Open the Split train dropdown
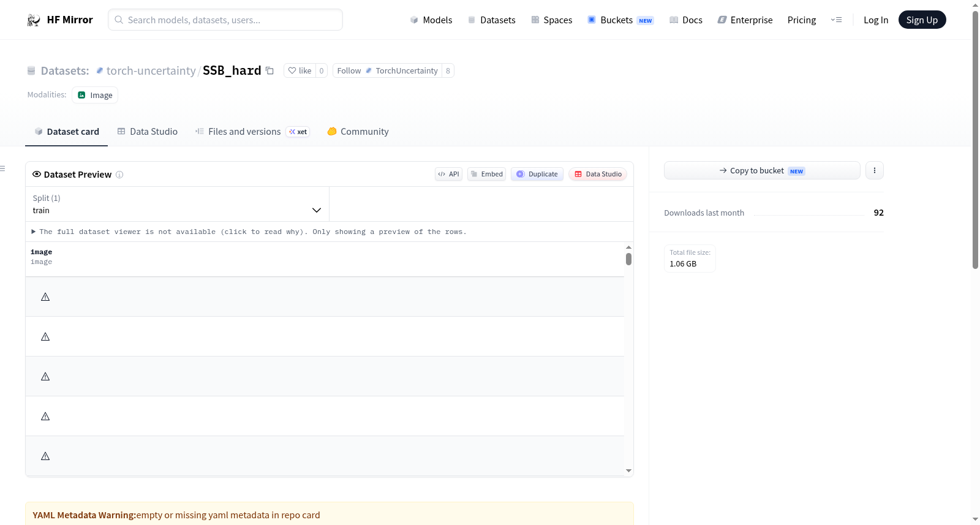Image resolution: width=980 pixels, height=525 pixels. pyautogui.click(x=177, y=204)
